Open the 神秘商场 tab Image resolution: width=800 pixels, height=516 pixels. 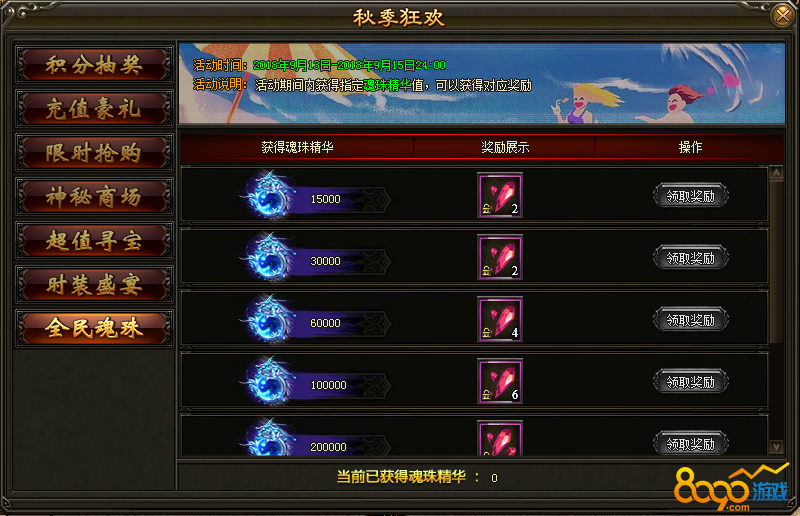[x=94, y=196]
